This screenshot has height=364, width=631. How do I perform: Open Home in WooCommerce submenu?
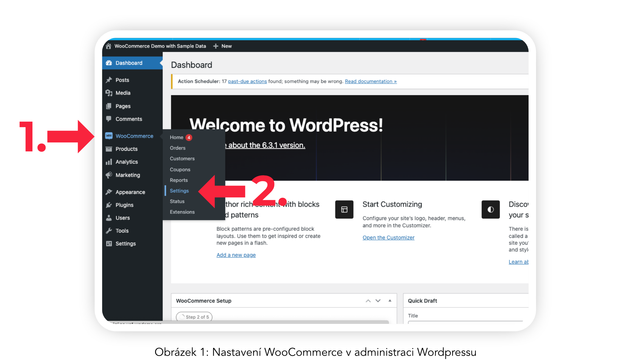point(177,137)
